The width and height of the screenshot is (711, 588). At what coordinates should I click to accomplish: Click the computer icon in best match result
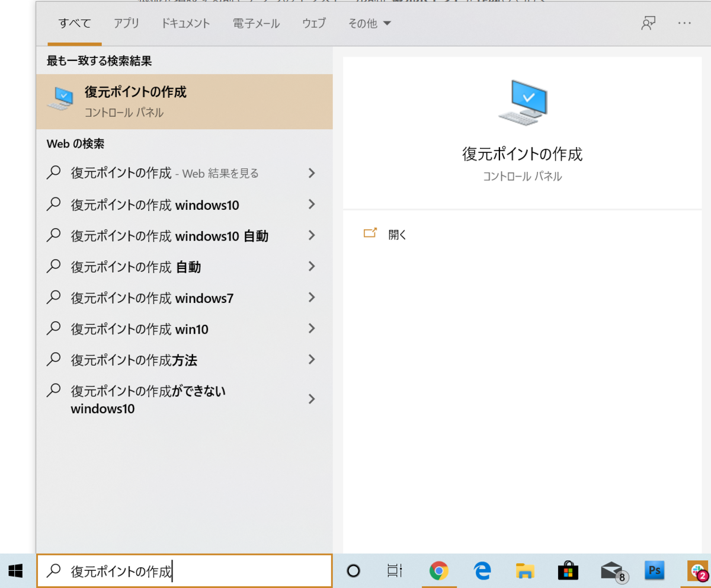click(x=61, y=98)
